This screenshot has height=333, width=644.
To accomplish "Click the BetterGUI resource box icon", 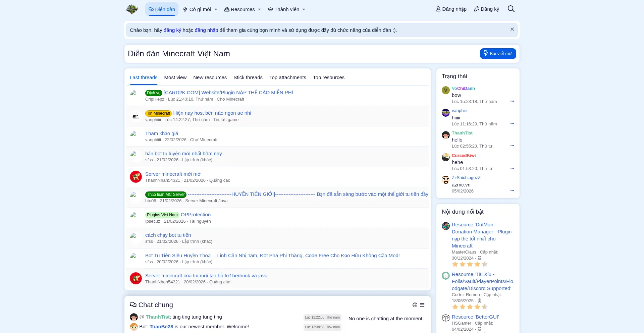I will 445,318.
